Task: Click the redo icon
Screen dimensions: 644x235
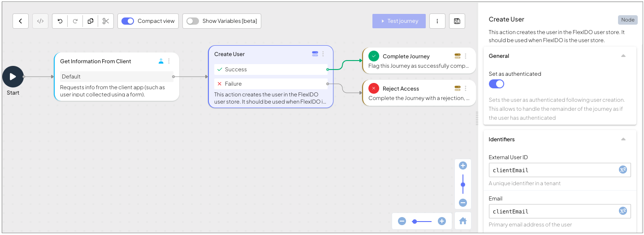Action: [x=75, y=21]
